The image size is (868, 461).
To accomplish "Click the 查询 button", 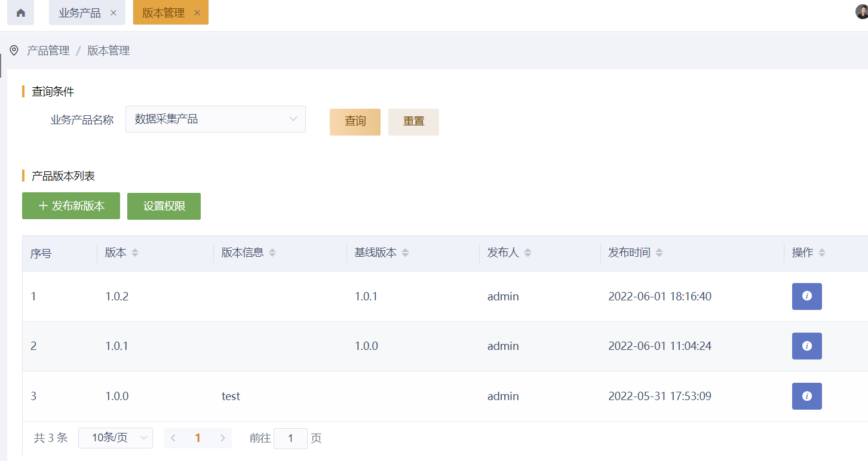I will click(355, 122).
